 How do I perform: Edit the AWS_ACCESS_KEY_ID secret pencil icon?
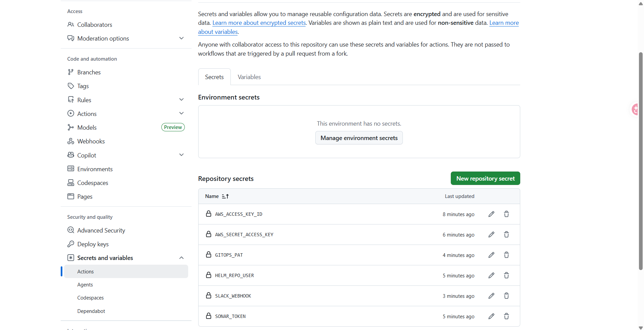pyautogui.click(x=491, y=214)
